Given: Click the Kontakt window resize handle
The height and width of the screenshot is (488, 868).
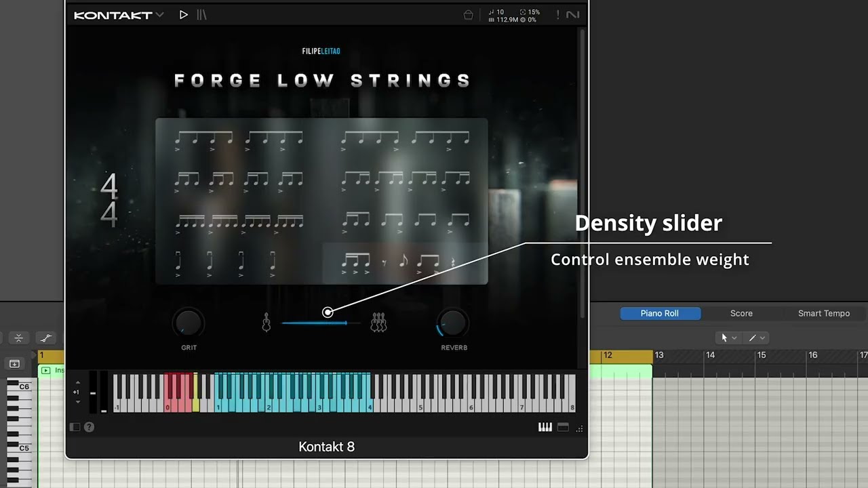Looking at the screenshot, I should [579, 428].
